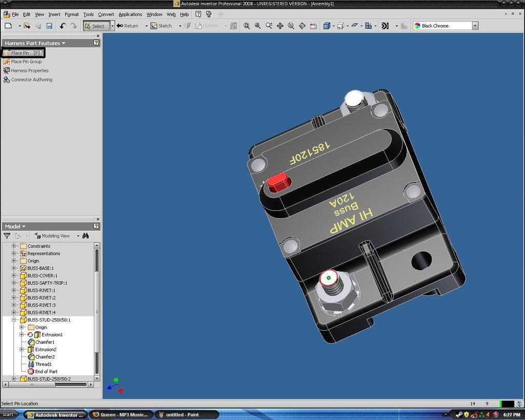
Task: Click the Select button in toolbar
Action: (96, 26)
